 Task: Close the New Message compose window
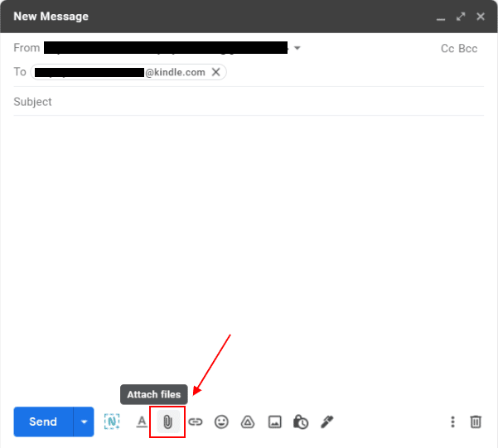[481, 17]
